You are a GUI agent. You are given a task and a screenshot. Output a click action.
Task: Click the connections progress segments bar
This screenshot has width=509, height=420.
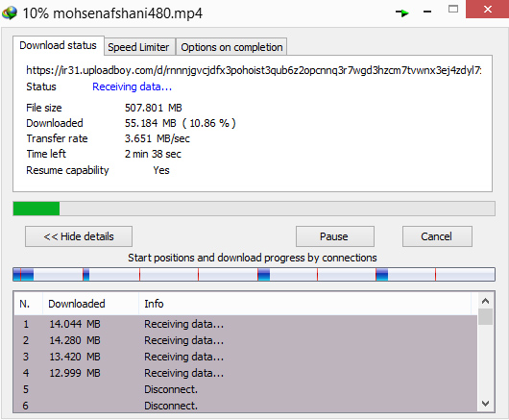(254, 275)
